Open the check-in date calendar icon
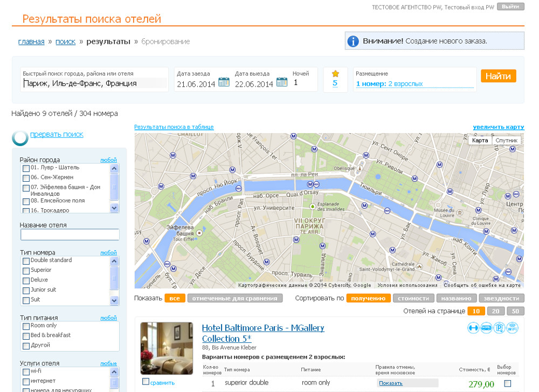This screenshot has height=392, width=539. pos(224,82)
